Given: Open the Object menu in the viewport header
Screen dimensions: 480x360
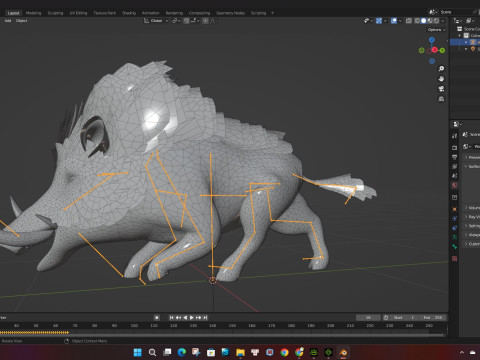Looking at the screenshot, I should pyautogui.click(x=21, y=21).
